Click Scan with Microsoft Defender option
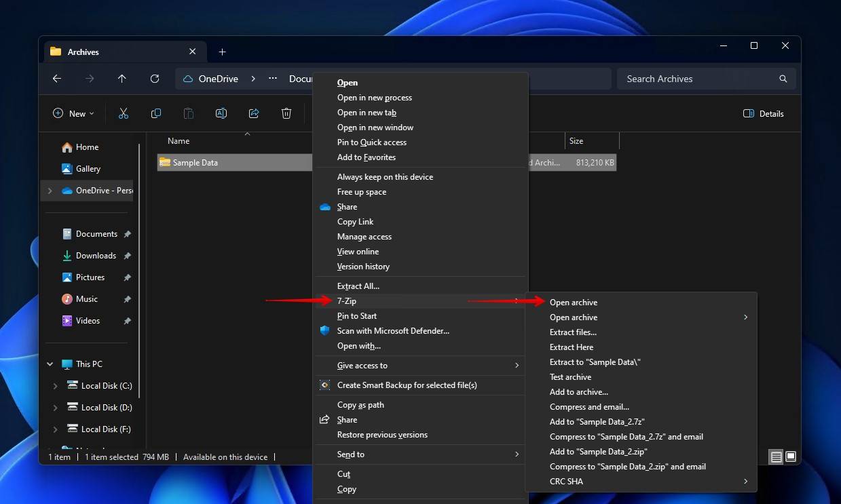The image size is (841, 504). pyautogui.click(x=393, y=331)
